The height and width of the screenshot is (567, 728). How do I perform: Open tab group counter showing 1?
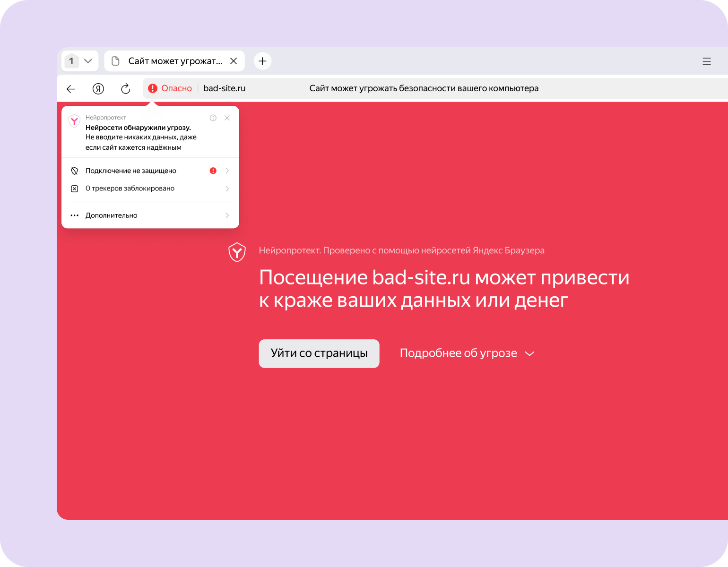tap(71, 61)
